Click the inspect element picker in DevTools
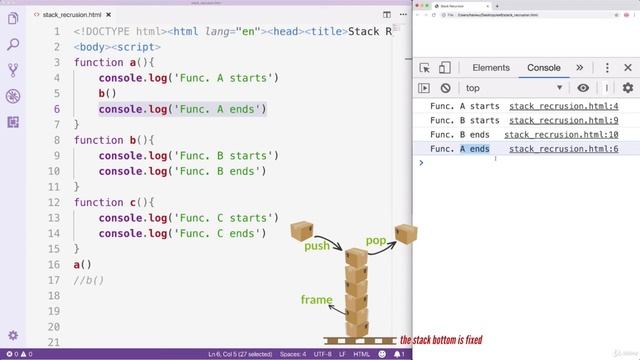640x360 pixels. point(424,68)
